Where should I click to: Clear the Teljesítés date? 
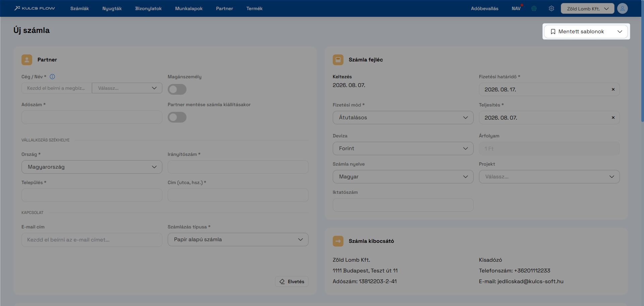click(x=613, y=118)
